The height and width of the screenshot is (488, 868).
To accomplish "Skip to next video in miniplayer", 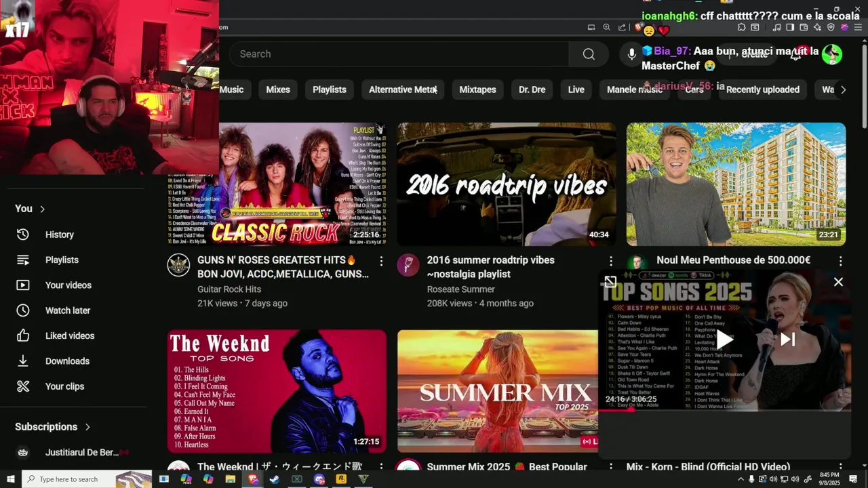I will click(788, 339).
